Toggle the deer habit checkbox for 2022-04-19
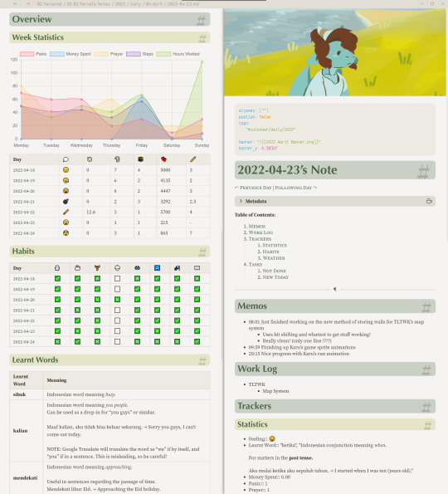The image size is (448, 494). 97,289
